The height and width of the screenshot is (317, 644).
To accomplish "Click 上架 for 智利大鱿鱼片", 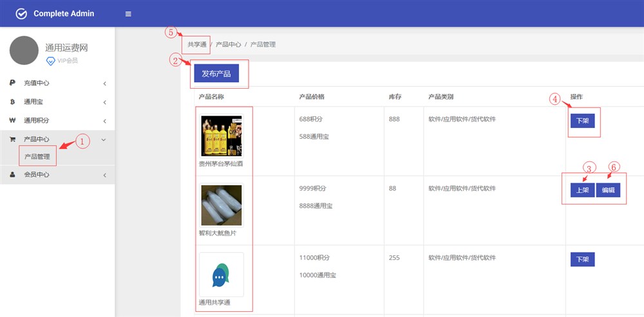I will tap(582, 190).
